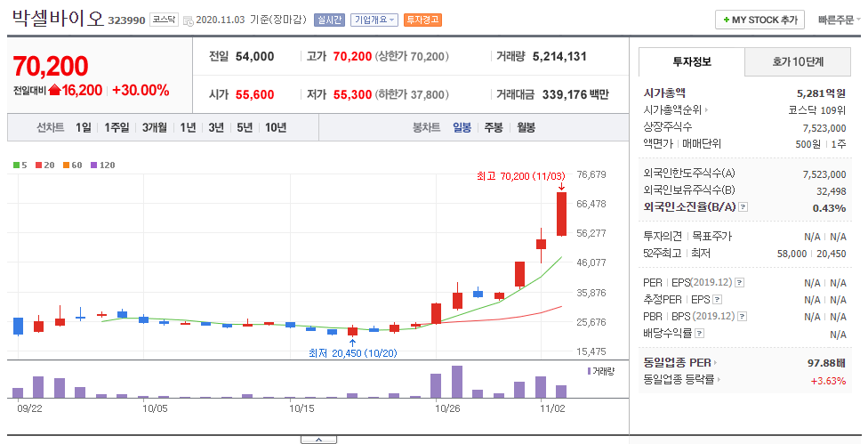Click the 시가 value 55,600
Image resolution: width=868 pixels, height=444 pixels.
[254, 94]
